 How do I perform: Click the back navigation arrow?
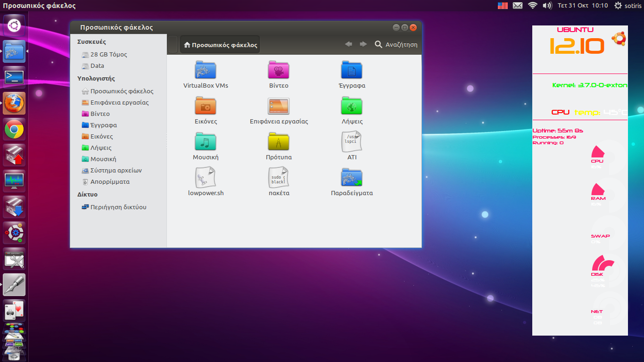pos(348,44)
